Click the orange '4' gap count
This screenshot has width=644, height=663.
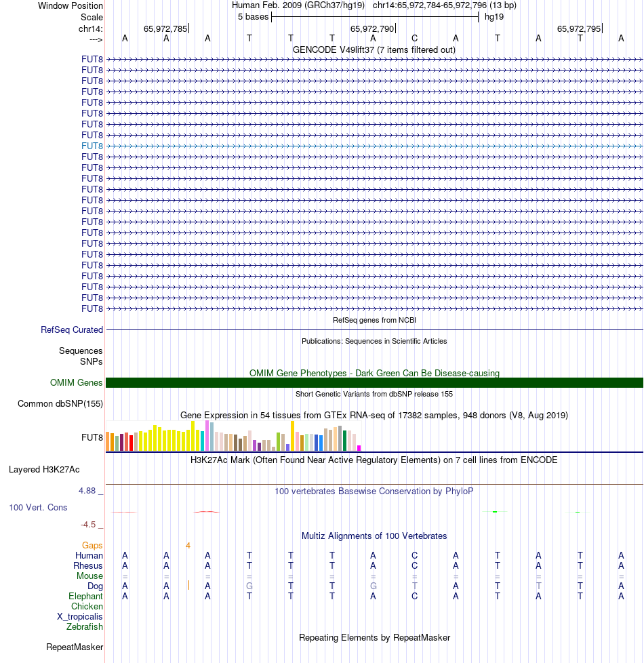[188, 546]
